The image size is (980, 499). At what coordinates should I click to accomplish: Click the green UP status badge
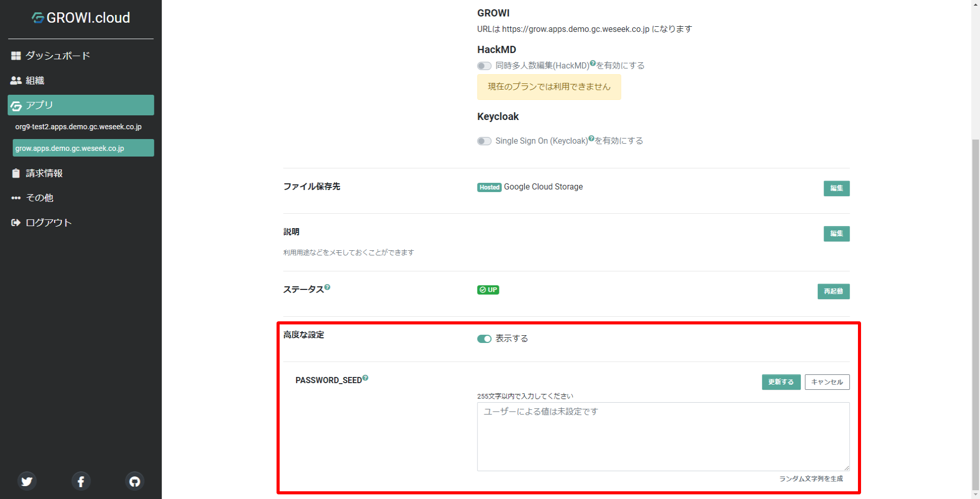(x=488, y=290)
